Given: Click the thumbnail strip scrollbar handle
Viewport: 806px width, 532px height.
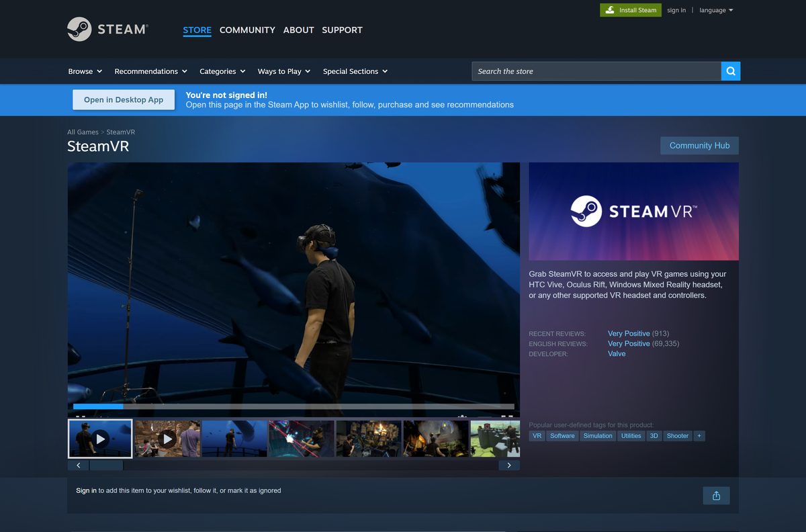Looking at the screenshot, I should pyautogui.click(x=106, y=465).
